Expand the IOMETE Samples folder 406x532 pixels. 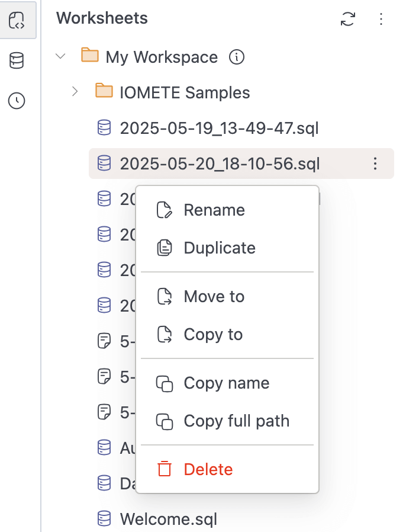[75, 92]
